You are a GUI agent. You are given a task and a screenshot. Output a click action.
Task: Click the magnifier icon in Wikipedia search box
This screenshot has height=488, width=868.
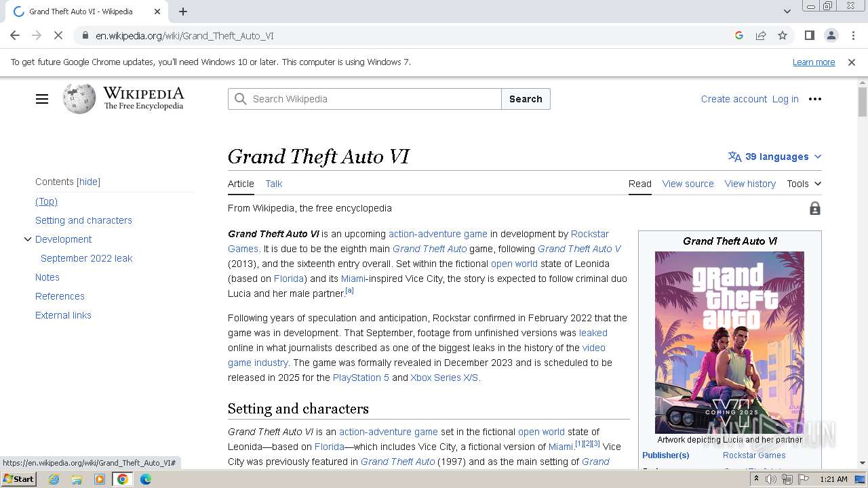[241, 99]
